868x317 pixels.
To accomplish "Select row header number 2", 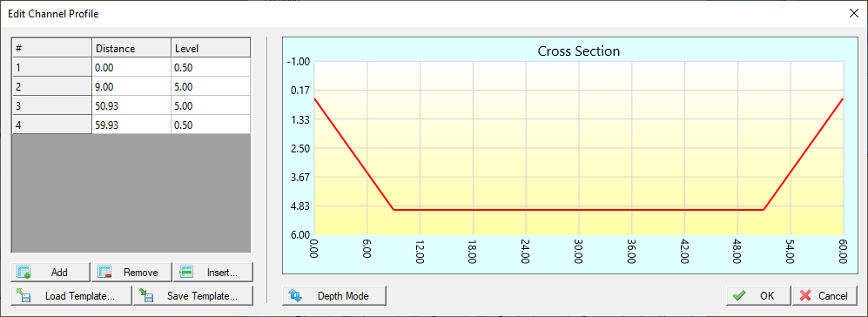I will click(52, 86).
